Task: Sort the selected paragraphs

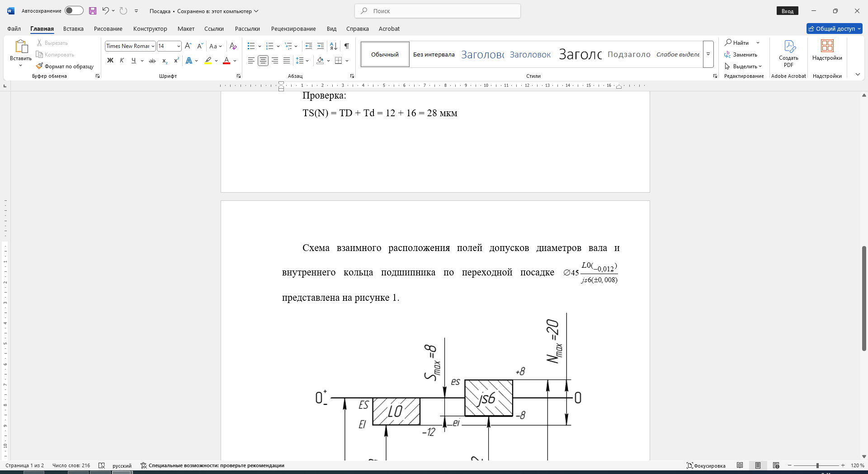Action: click(x=334, y=46)
